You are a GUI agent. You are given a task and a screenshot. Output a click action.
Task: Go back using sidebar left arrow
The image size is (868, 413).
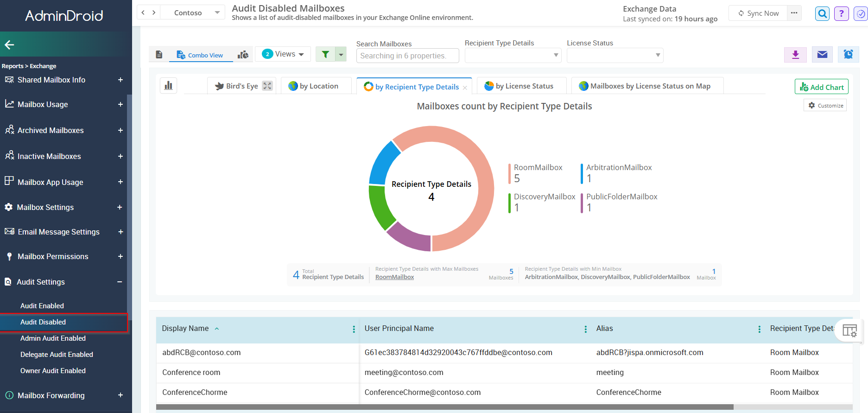tap(9, 44)
